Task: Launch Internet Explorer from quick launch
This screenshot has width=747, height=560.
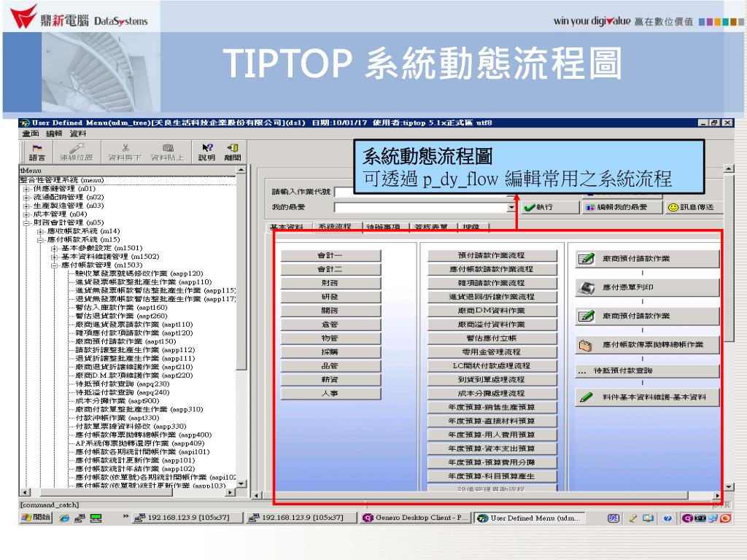Action: click(64, 518)
